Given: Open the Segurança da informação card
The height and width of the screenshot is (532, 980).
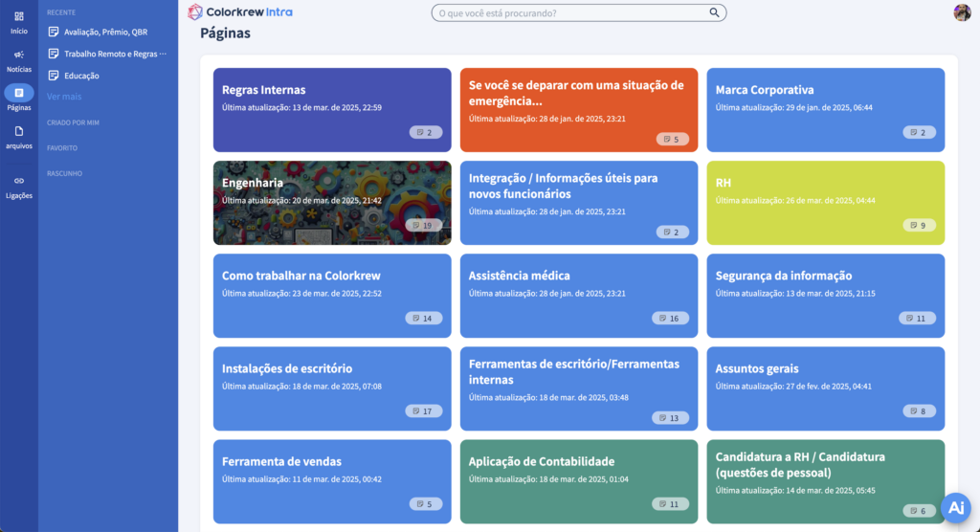Looking at the screenshot, I should click(826, 296).
